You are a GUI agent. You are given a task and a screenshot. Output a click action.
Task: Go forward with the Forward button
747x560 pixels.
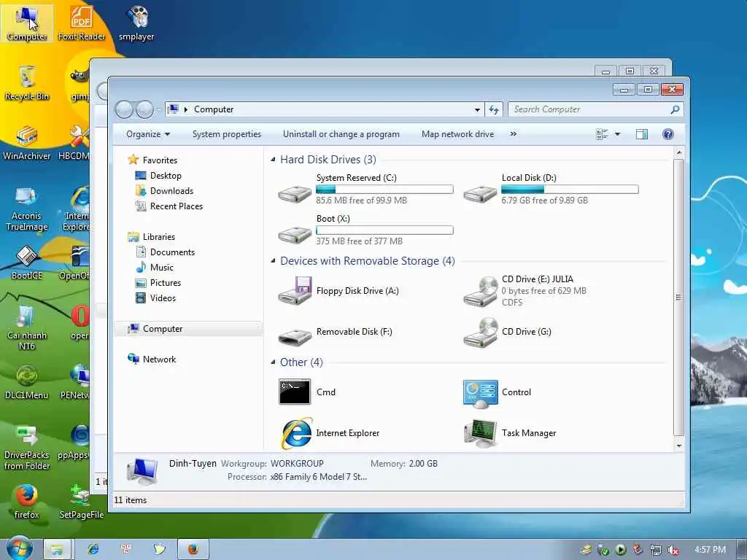[x=144, y=110]
